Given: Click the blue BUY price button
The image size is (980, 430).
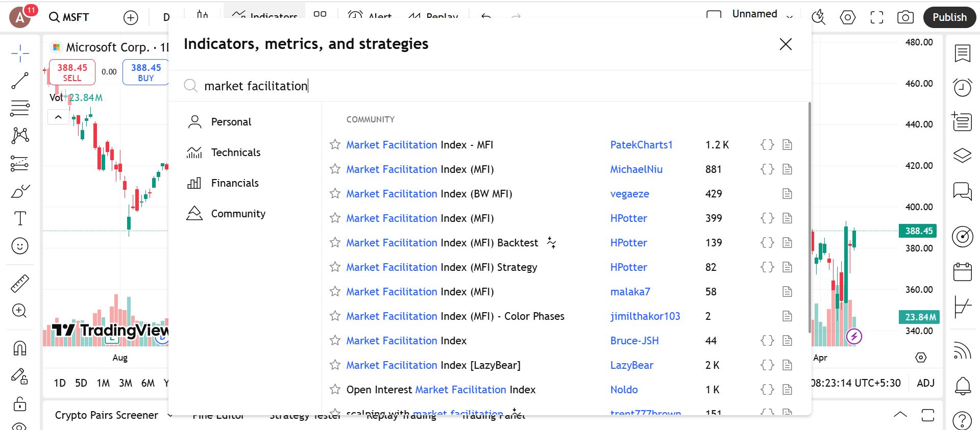Looking at the screenshot, I should click(145, 72).
